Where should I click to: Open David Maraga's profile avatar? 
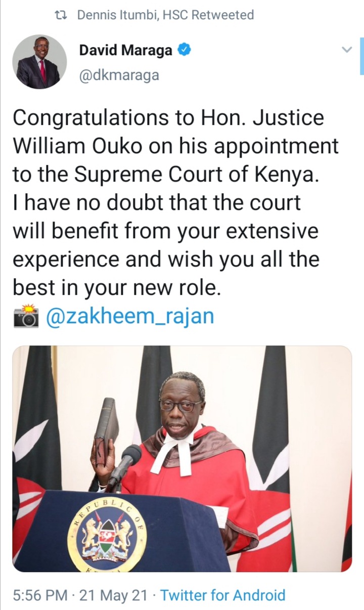(x=39, y=62)
